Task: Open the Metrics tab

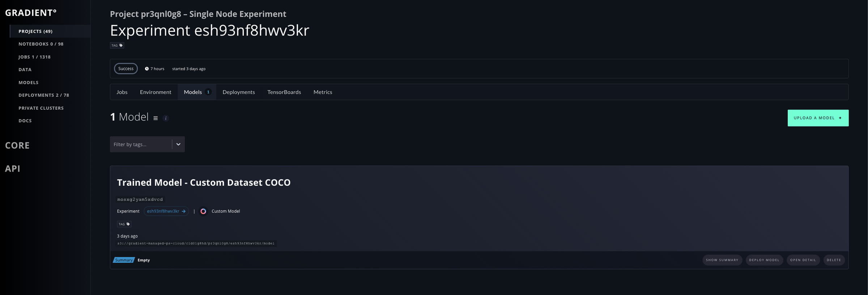Action: tap(323, 92)
